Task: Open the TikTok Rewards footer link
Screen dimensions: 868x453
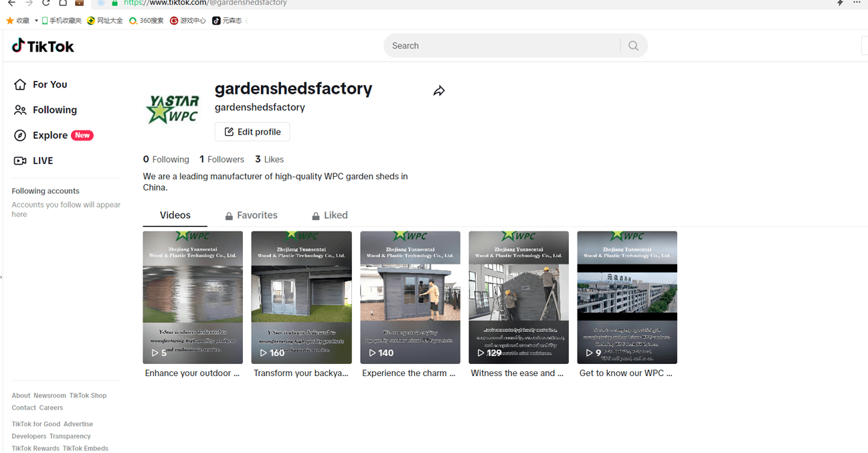Action: [35, 448]
